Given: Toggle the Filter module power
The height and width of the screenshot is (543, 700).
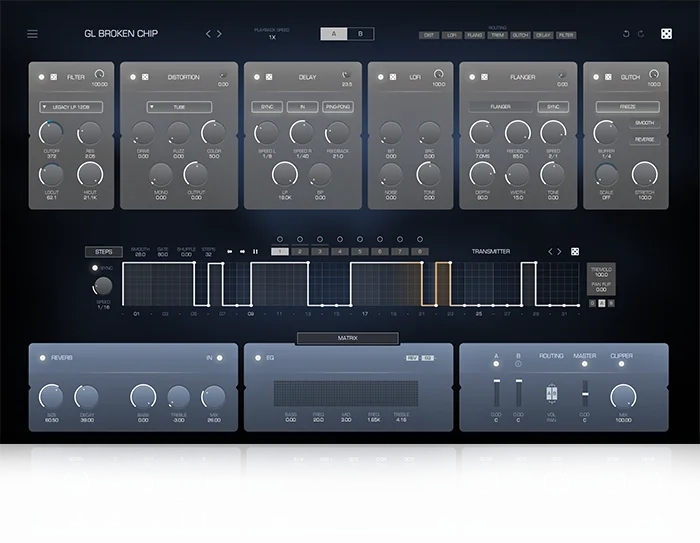Looking at the screenshot, I should tap(42, 77).
